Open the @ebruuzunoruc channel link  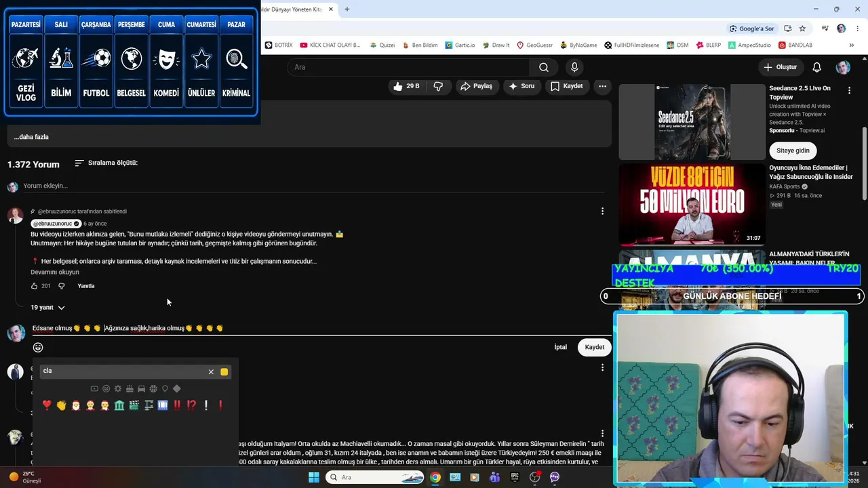56,224
